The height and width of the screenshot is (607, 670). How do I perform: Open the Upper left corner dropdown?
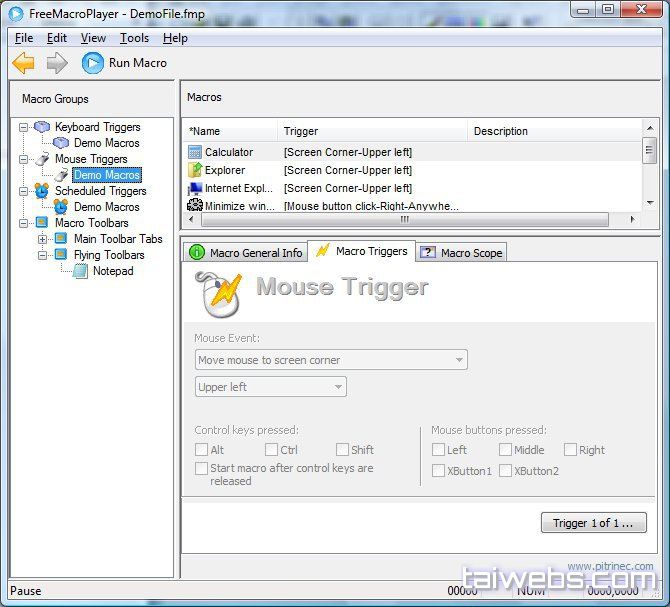coord(270,387)
